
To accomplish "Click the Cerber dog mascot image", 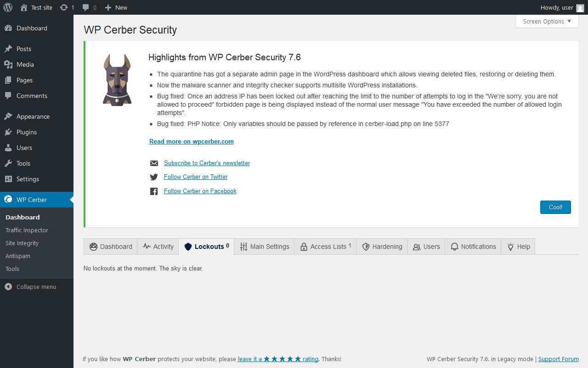I will pyautogui.click(x=117, y=80).
